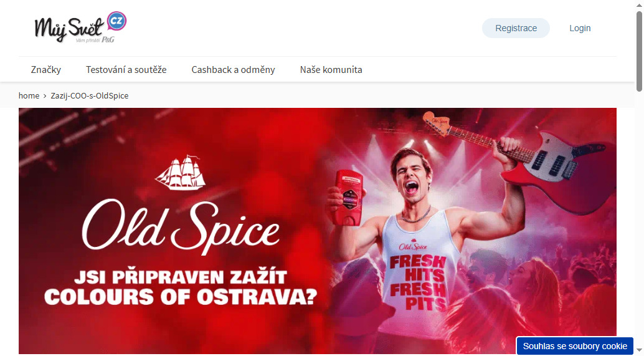644x356 pixels.
Task: Click the red Old Spice deodorant stick
Action: pos(347,198)
